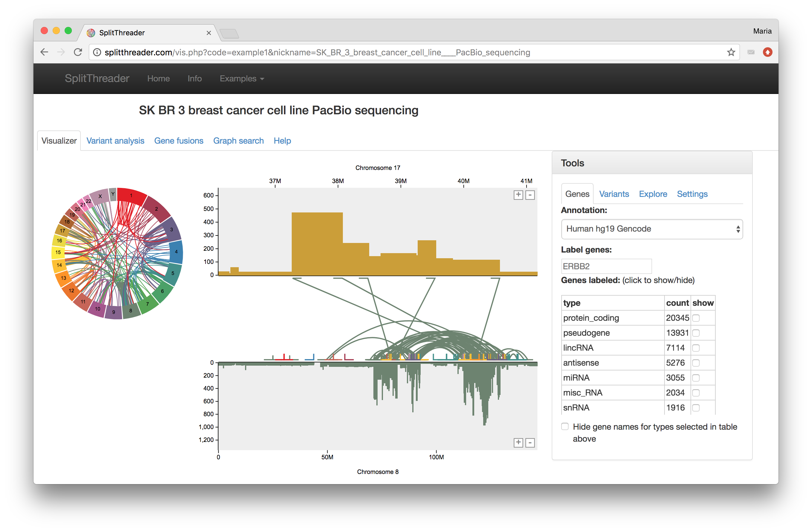
Task: Zoom in on the Chromosome 8 plot
Action: point(518,443)
